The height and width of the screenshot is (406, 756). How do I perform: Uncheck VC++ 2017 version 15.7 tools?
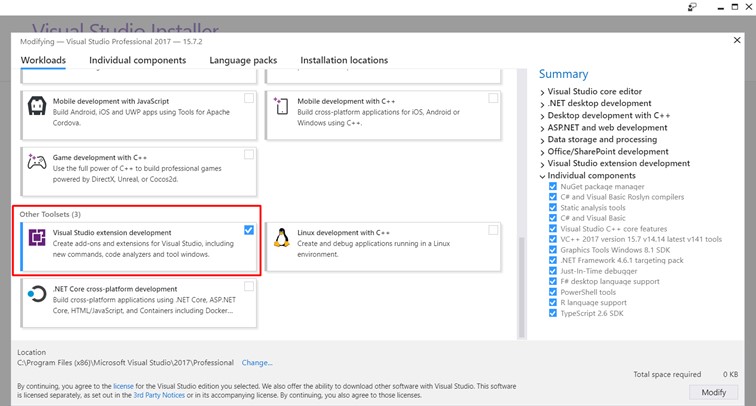click(553, 239)
